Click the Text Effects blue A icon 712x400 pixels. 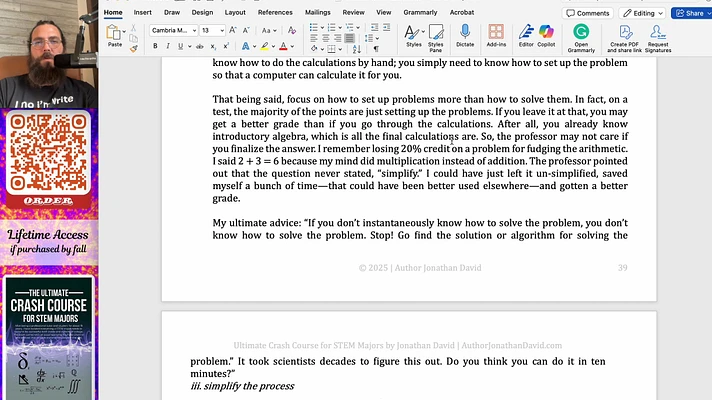(x=245, y=46)
